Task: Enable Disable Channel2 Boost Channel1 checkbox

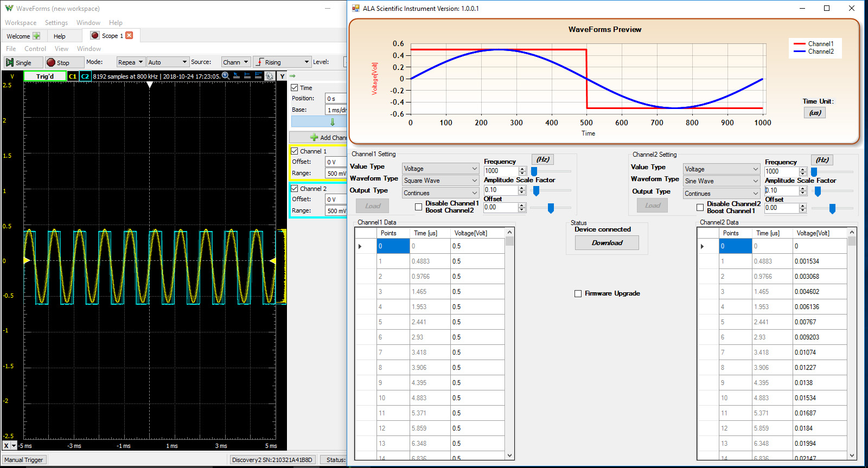Action: click(700, 207)
